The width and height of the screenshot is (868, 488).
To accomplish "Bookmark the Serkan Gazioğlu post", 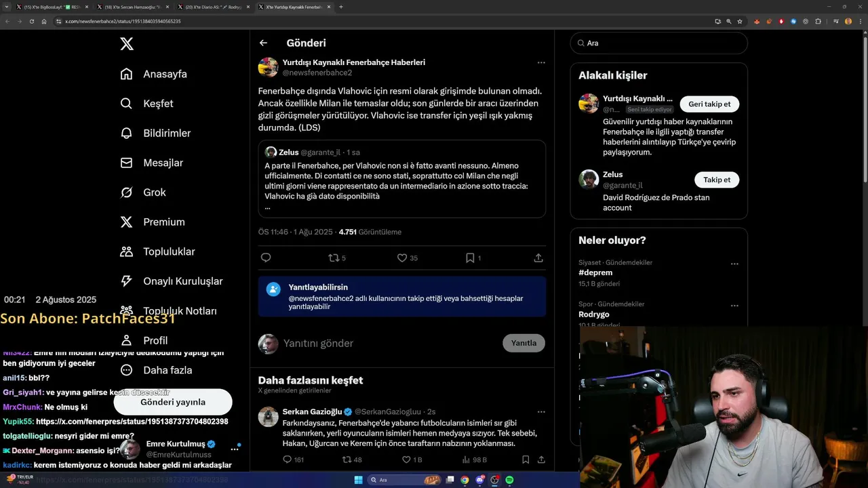I will point(526,460).
